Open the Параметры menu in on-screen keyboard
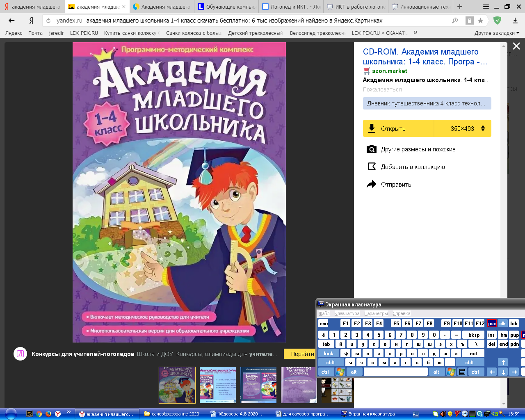The height and width of the screenshot is (420, 525). 376,313
